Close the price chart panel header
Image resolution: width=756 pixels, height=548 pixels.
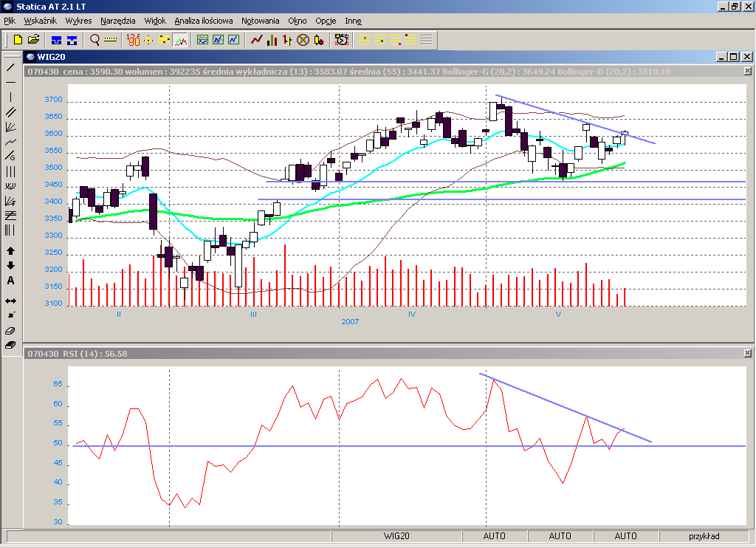pos(747,72)
